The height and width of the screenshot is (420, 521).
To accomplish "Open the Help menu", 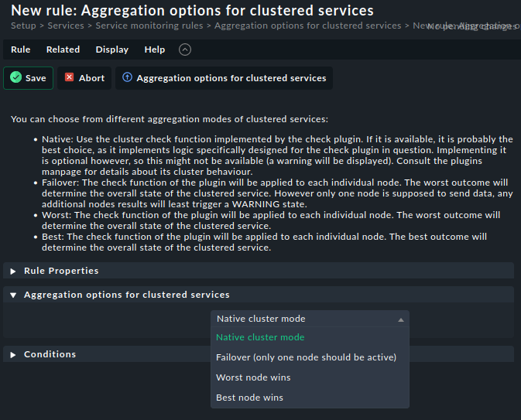I will coord(154,50).
